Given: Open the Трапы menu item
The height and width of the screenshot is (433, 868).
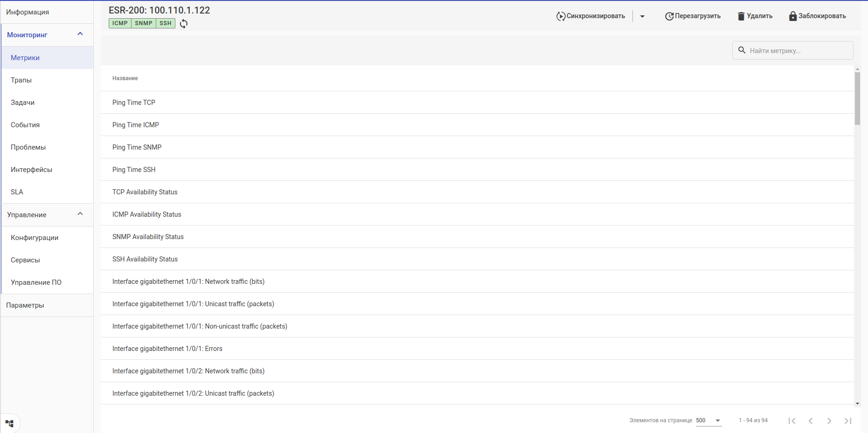Looking at the screenshot, I should pos(21,80).
